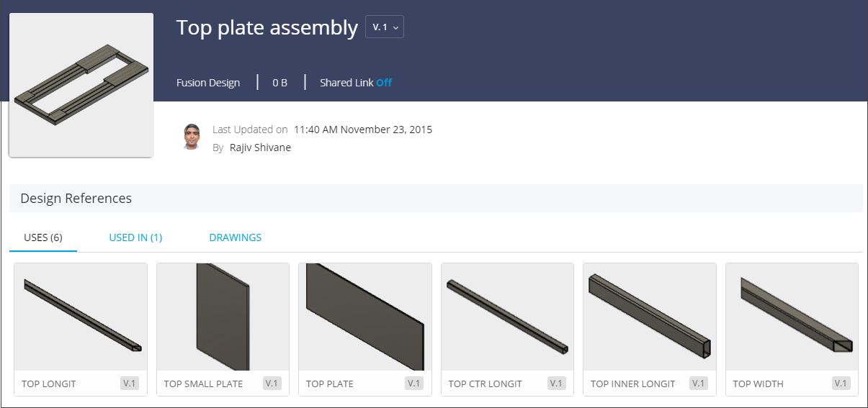The height and width of the screenshot is (408, 868).
Task: Open the TOP SMALL PLATE component thumbnail
Action: tap(223, 317)
